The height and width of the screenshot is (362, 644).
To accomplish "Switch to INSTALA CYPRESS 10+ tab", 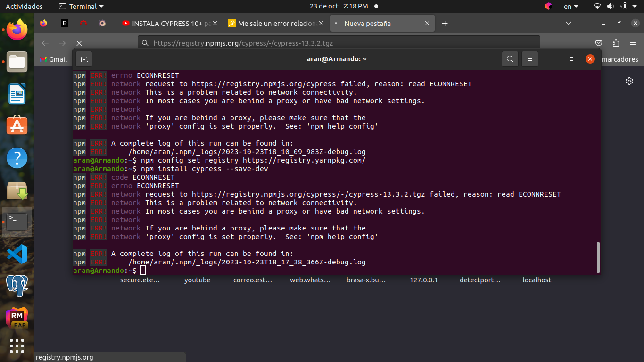I will [169, 24].
